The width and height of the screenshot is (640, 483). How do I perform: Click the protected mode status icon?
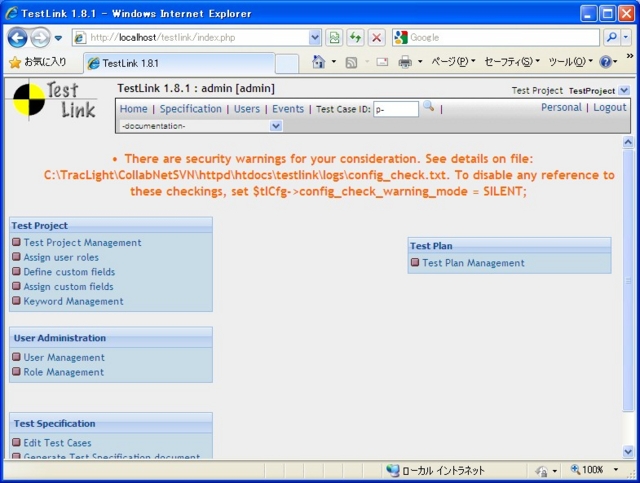541,471
